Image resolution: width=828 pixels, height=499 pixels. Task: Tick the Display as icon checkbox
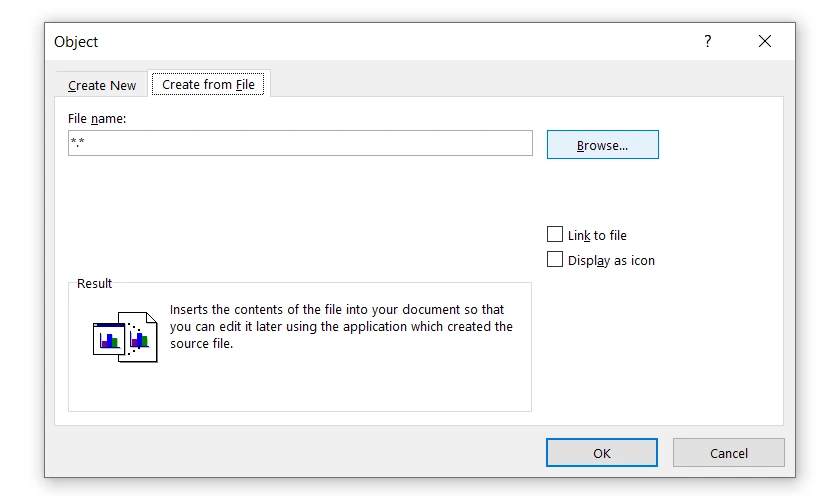[x=555, y=260]
